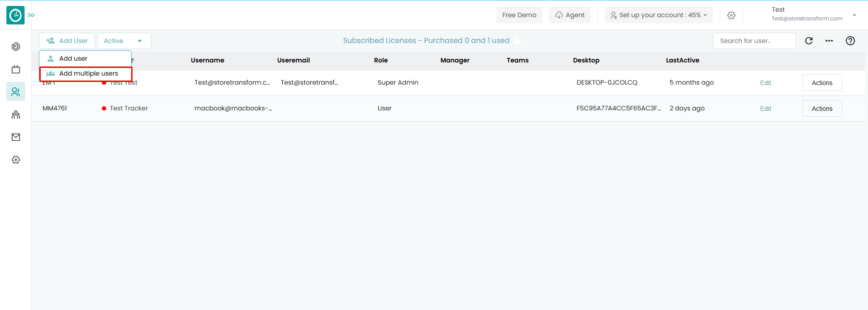Open the three-dots more options menu

pos(829,41)
